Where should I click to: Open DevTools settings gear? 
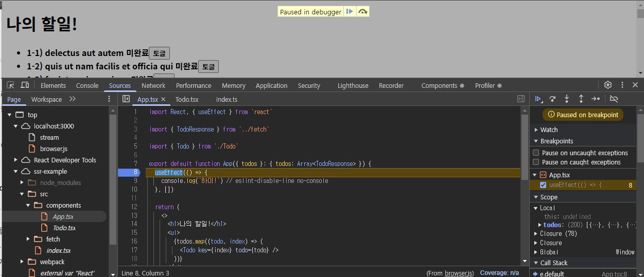click(x=608, y=85)
